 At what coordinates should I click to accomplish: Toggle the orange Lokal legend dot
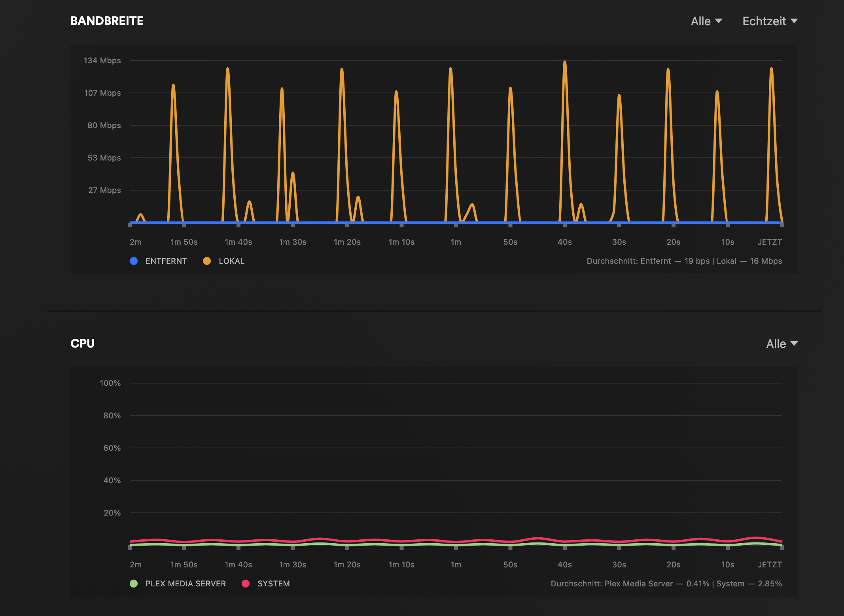(207, 261)
